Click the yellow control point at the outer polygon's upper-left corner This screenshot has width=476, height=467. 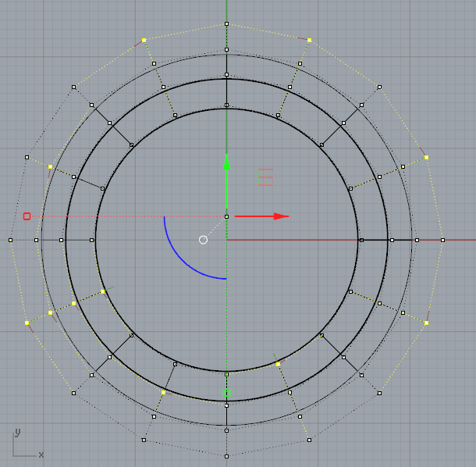pos(144,40)
